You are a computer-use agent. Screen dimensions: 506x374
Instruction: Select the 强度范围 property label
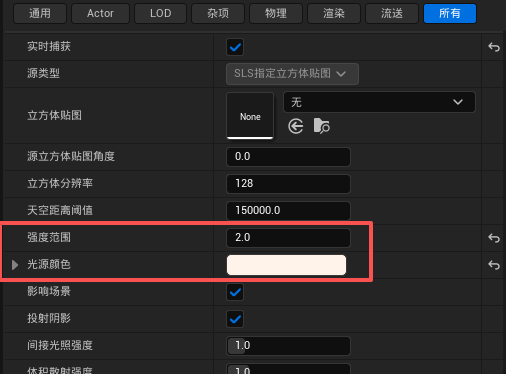pyautogui.click(x=49, y=237)
